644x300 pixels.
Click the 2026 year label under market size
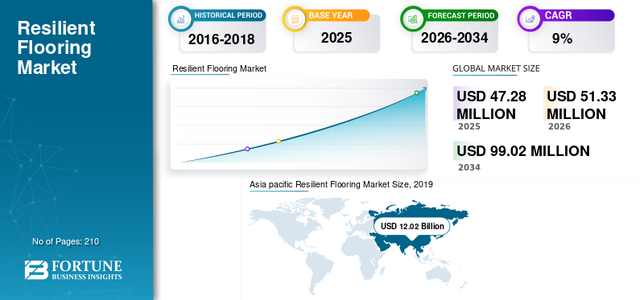pos(559,126)
